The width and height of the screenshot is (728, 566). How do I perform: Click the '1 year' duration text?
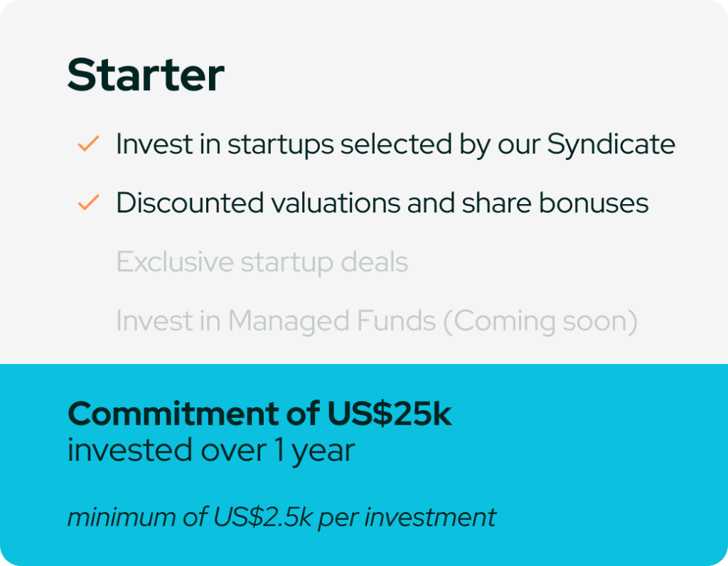click(314, 450)
